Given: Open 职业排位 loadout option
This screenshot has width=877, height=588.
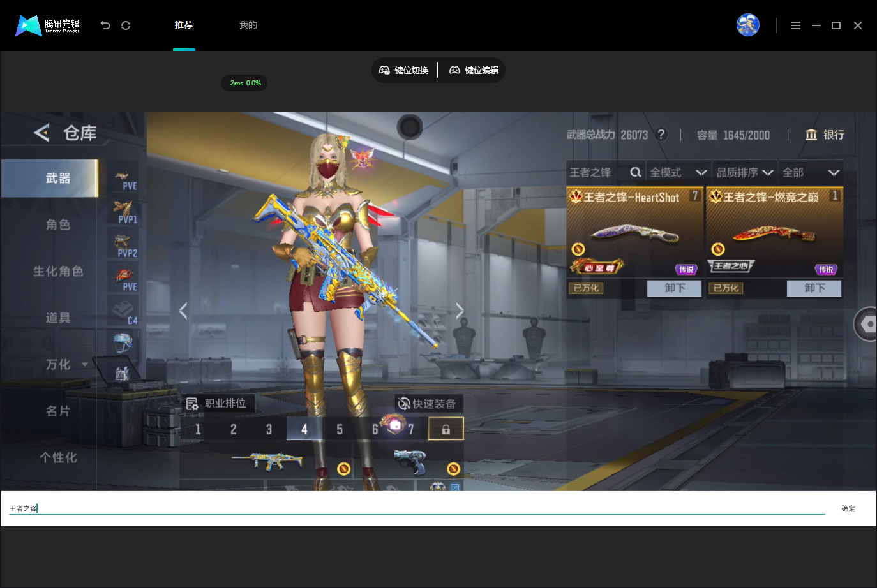Looking at the screenshot, I should pyautogui.click(x=217, y=403).
